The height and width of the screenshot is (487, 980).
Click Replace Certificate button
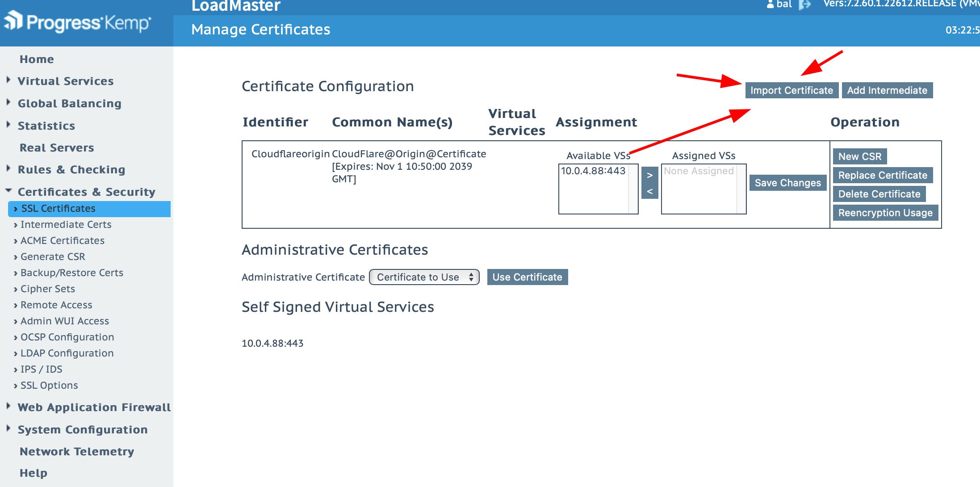[x=883, y=175]
